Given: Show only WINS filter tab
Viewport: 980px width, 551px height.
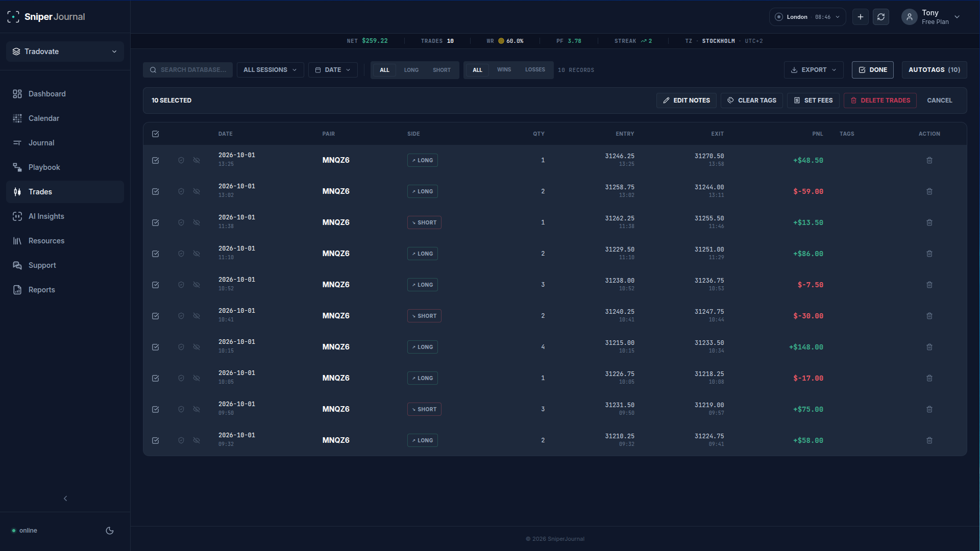Looking at the screenshot, I should [x=504, y=70].
